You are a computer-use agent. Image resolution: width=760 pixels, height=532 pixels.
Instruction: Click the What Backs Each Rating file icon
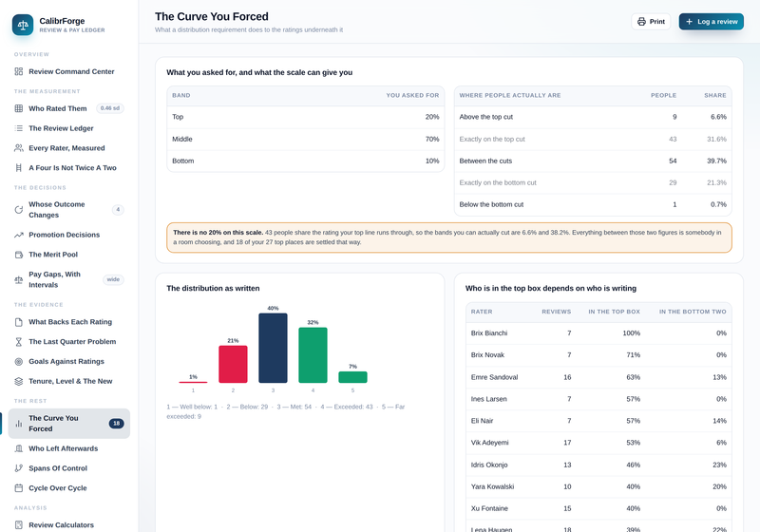point(18,322)
